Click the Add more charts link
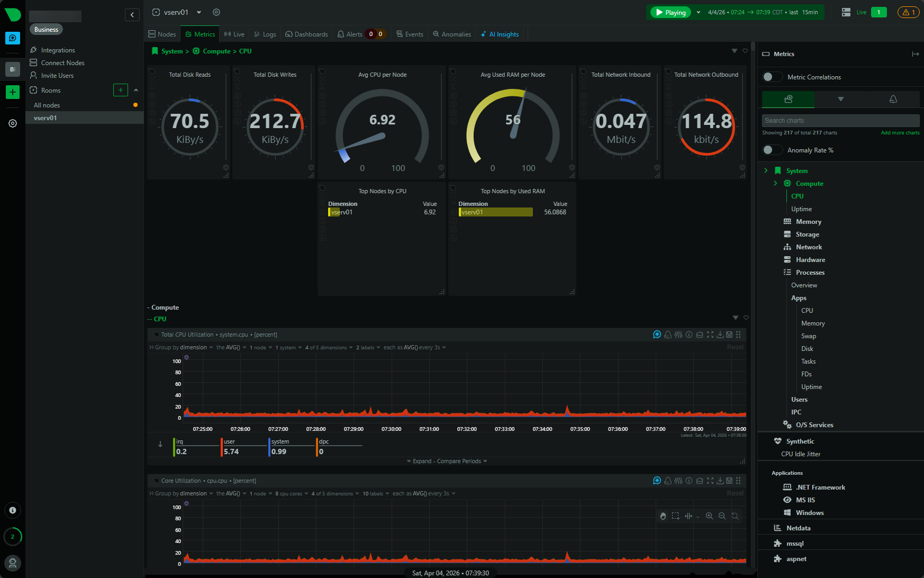 click(900, 133)
